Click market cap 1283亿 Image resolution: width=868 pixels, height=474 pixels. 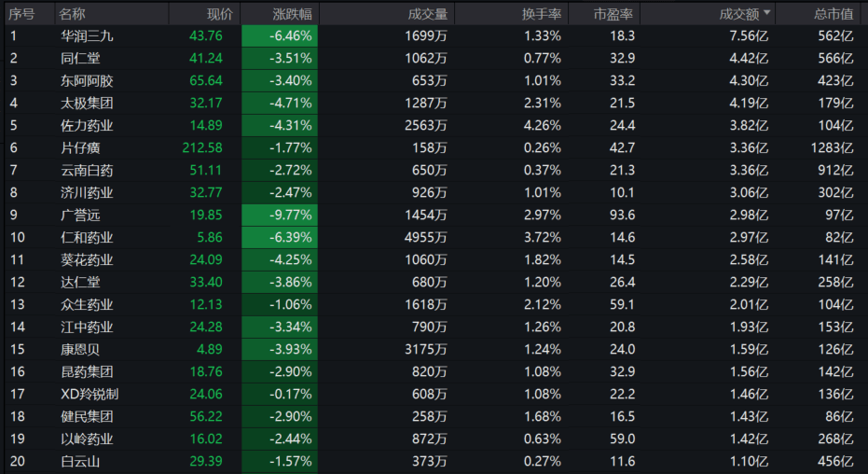pos(832,147)
